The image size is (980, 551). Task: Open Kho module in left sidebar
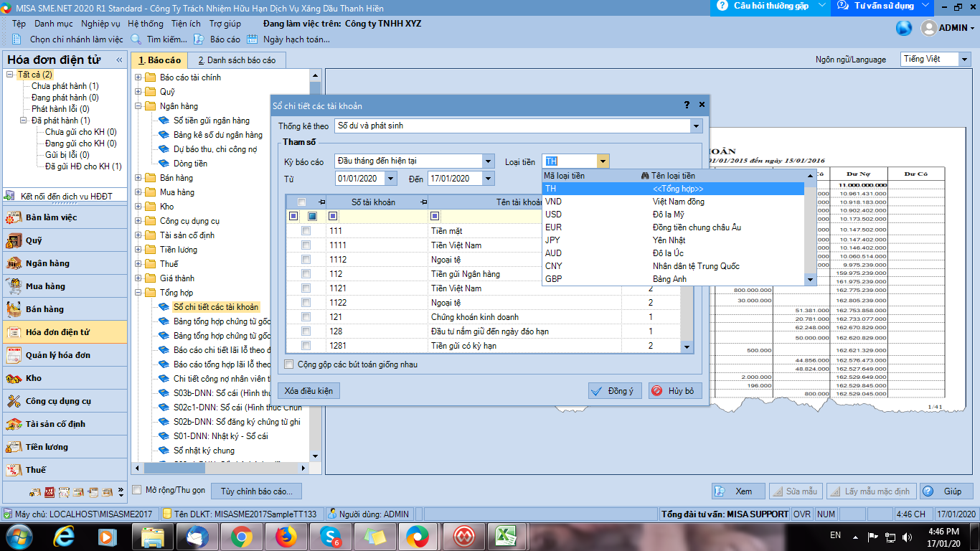(65, 378)
